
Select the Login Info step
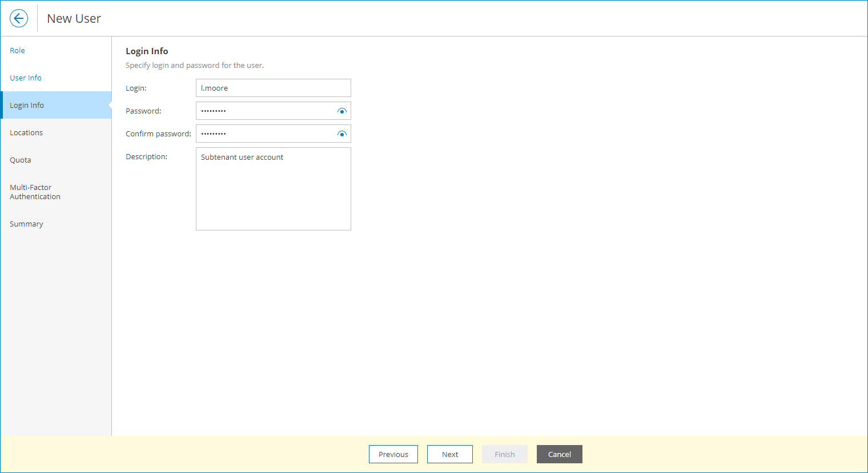click(x=56, y=105)
